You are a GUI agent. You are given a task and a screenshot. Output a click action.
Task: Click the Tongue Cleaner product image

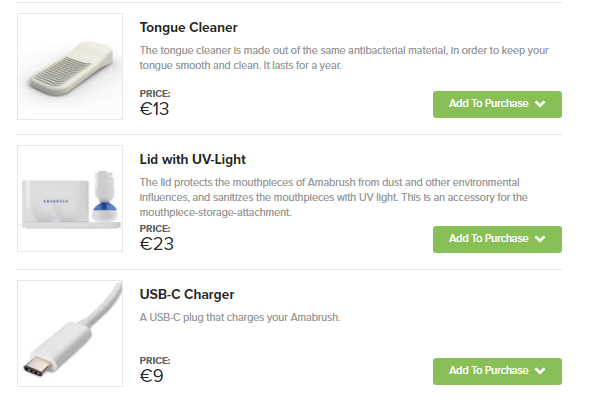click(70, 66)
